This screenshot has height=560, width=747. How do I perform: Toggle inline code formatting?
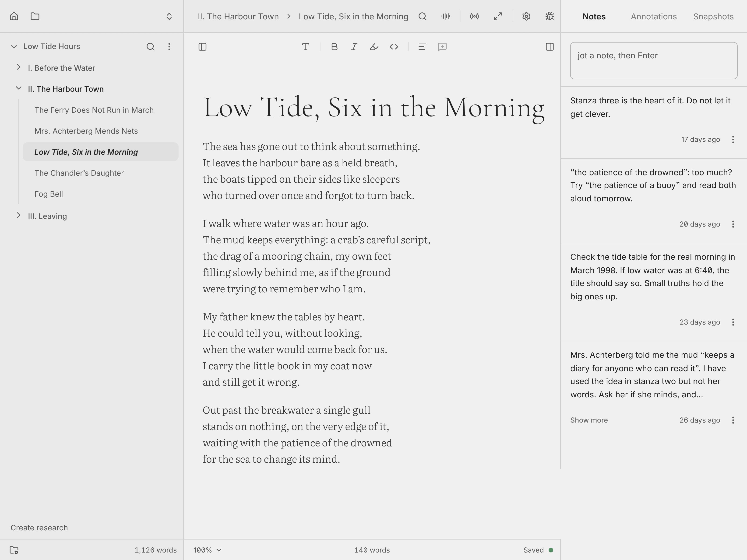click(x=394, y=47)
